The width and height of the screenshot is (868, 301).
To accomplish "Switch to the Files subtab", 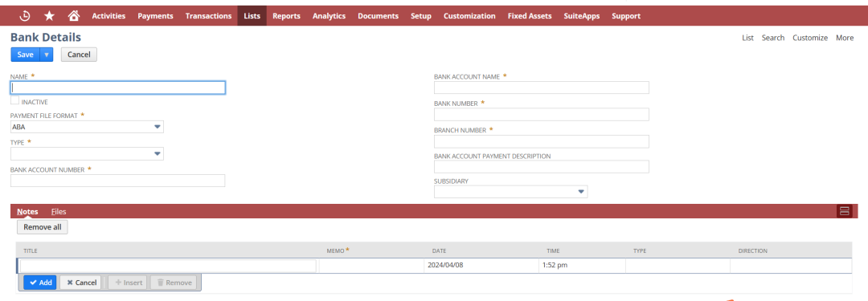I will point(59,211).
